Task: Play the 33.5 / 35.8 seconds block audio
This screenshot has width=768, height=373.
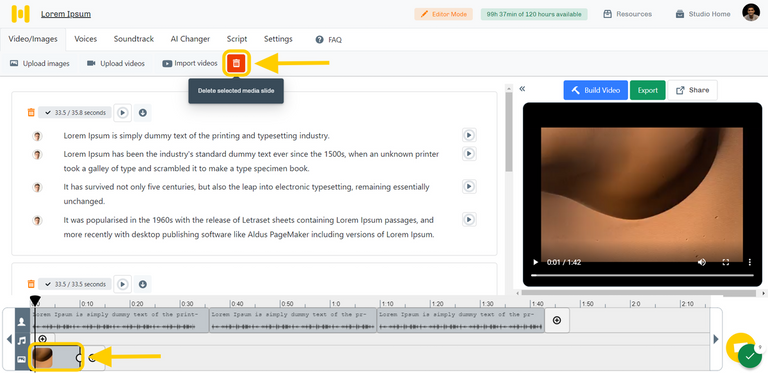Action: pyautogui.click(x=123, y=113)
